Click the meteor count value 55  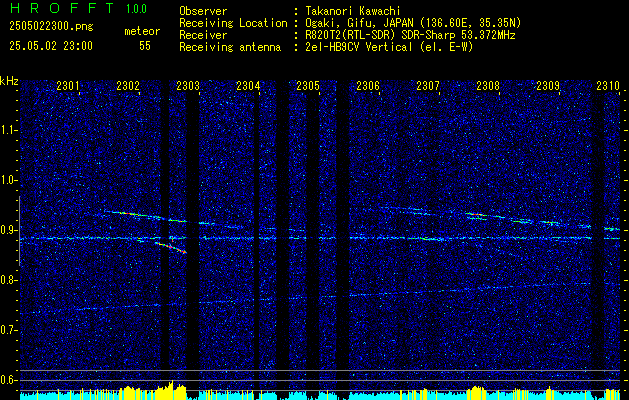pos(145,46)
